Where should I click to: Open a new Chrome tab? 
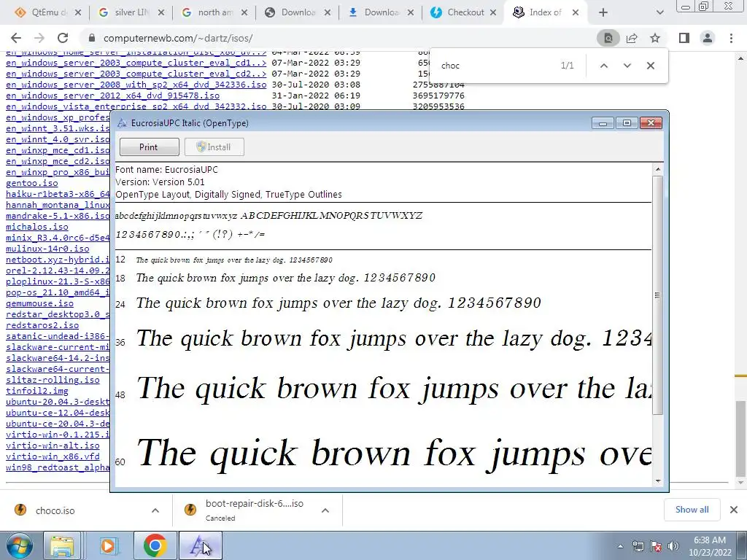(603, 12)
